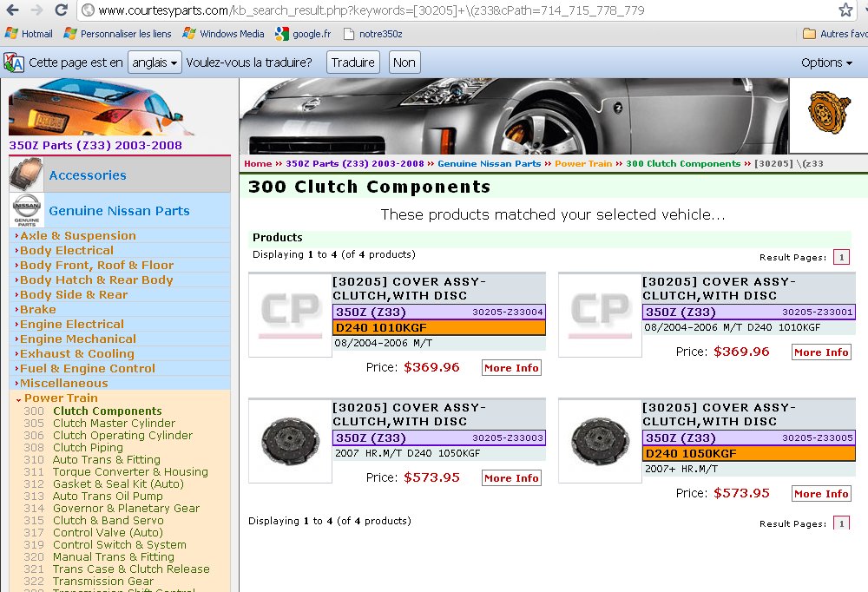This screenshot has width=868, height=592.
Task: Click the 350Z Parts (Z33) 2003-2008 sidebar title
Action: [95, 145]
